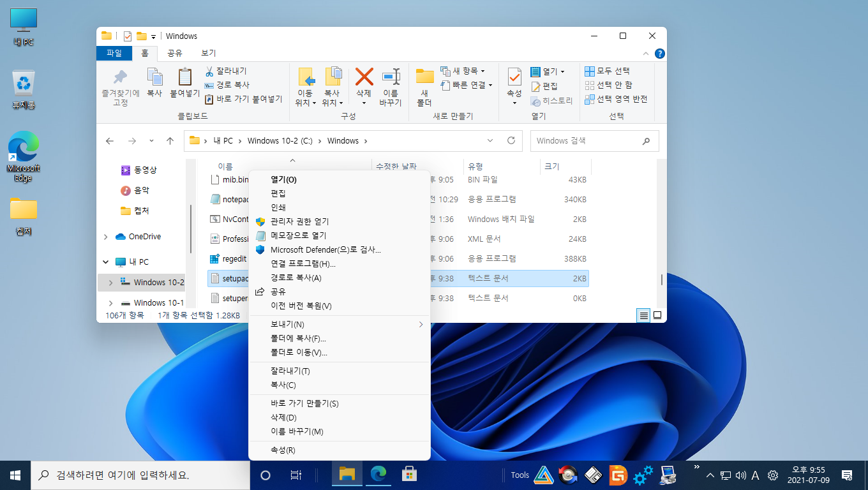Click Paste Shortcut (바로 가기 붙여넣기)
Image resolution: width=868 pixels, height=490 pixels.
(243, 99)
